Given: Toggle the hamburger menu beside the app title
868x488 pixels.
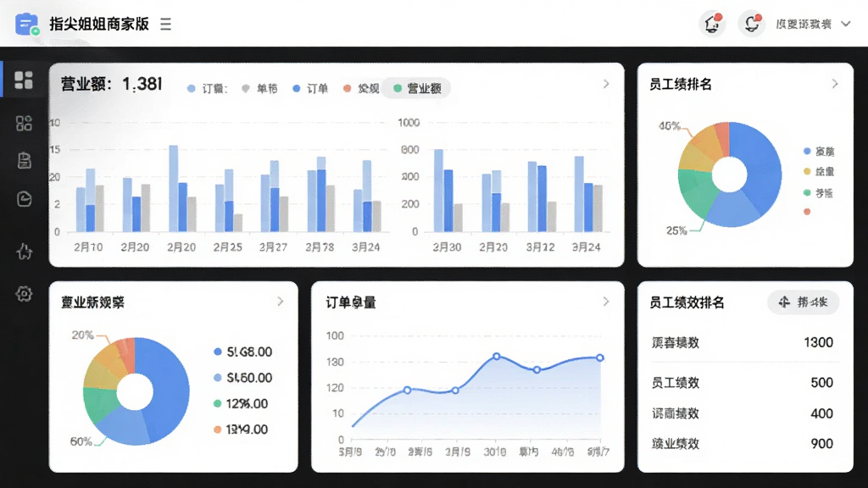Looking at the screenshot, I should tap(165, 25).
